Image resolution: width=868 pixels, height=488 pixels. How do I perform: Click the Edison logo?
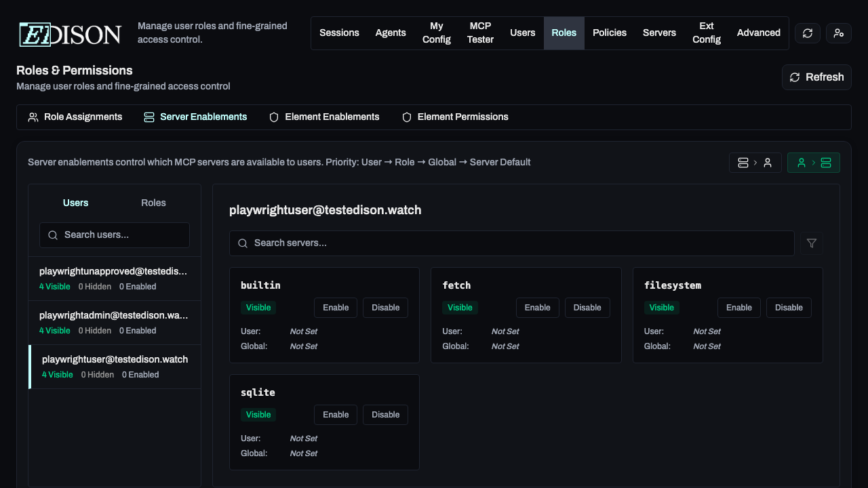pos(71,34)
